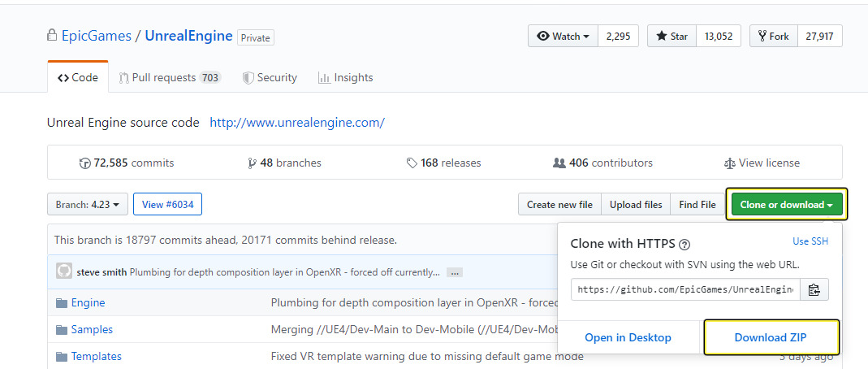Open the Security tab
The height and width of the screenshot is (369, 868).
click(x=270, y=77)
